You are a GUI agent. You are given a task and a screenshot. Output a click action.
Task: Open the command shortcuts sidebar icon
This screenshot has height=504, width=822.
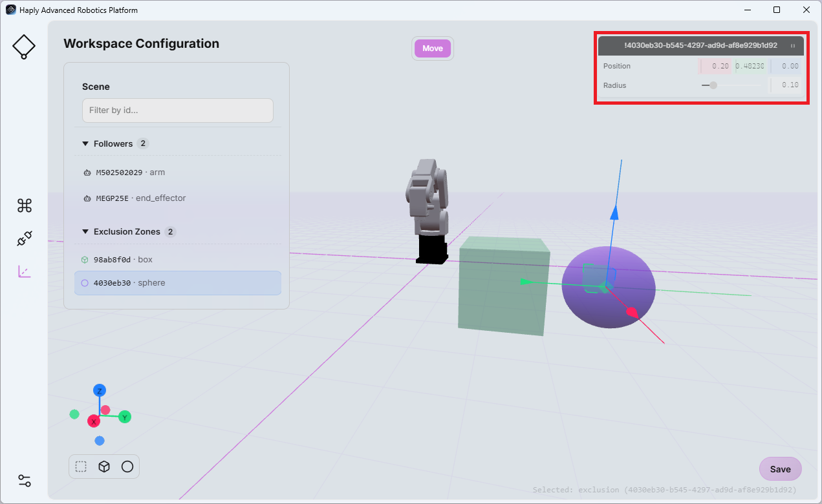coord(25,205)
